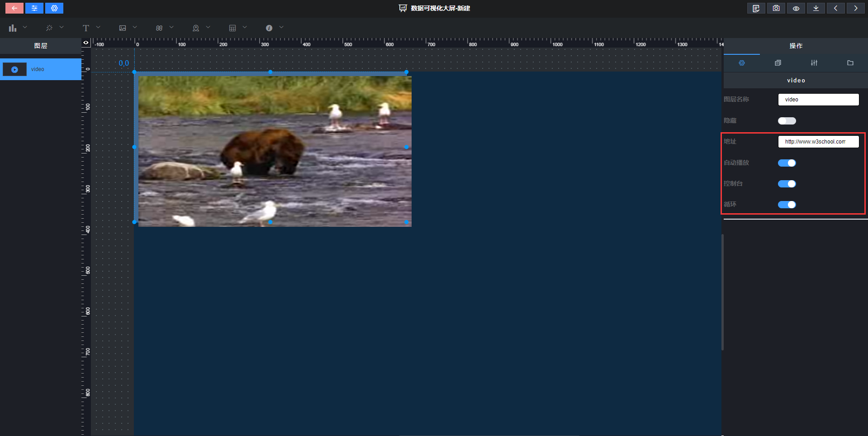The image size is (868, 436).
Task: Switch to the sliders parameters tab
Action: (x=814, y=63)
